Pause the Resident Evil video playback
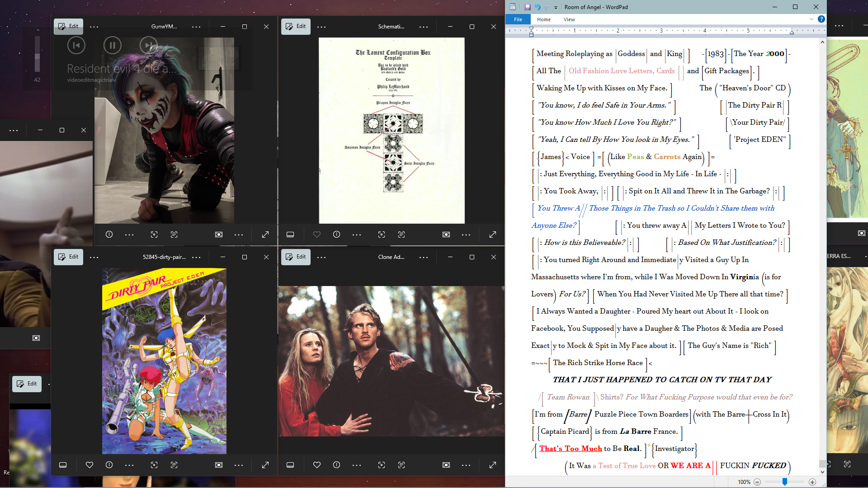Image resolution: width=868 pixels, height=488 pixels. point(112,45)
